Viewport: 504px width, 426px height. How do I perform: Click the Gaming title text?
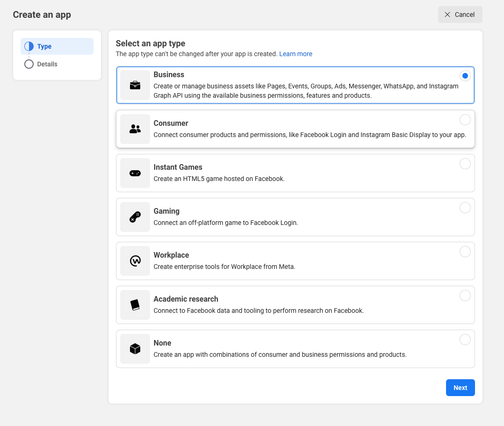point(166,211)
